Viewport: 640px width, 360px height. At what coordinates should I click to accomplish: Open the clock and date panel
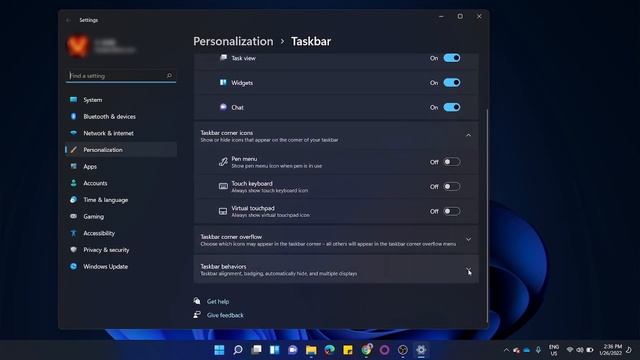tap(611, 350)
